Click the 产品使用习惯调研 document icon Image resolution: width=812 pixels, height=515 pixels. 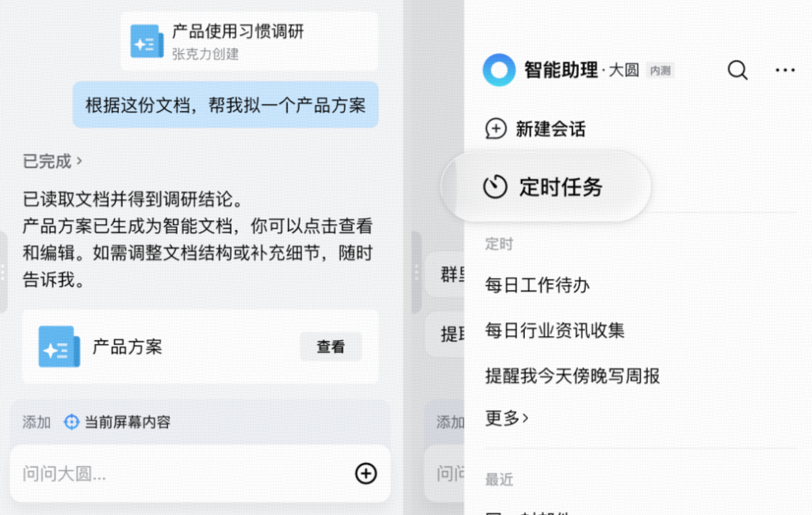coord(147,41)
